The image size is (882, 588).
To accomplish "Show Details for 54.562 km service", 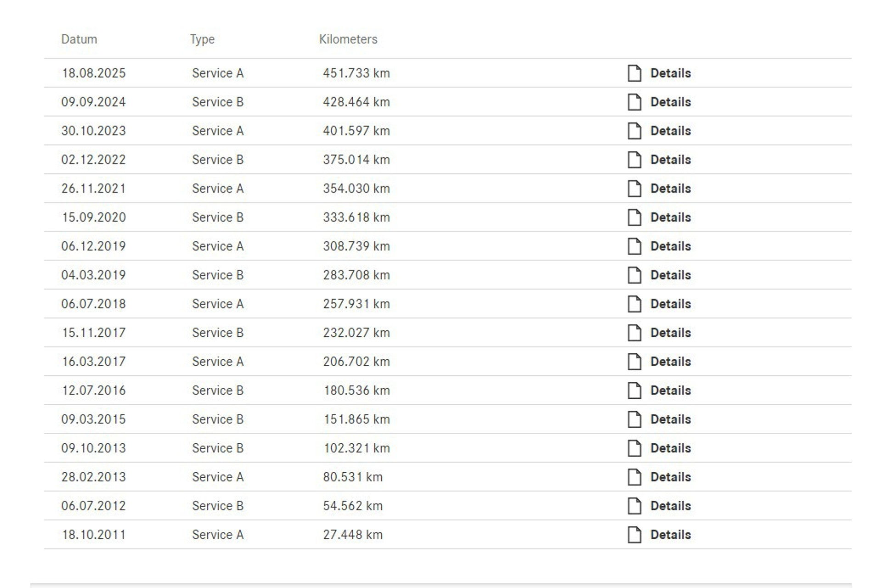I will [670, 506].
